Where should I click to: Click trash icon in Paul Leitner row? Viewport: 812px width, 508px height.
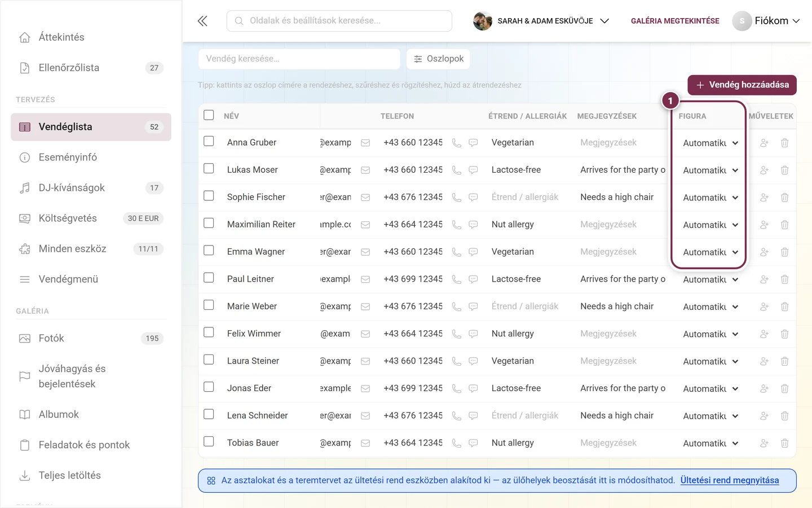(x=784, y=279)
